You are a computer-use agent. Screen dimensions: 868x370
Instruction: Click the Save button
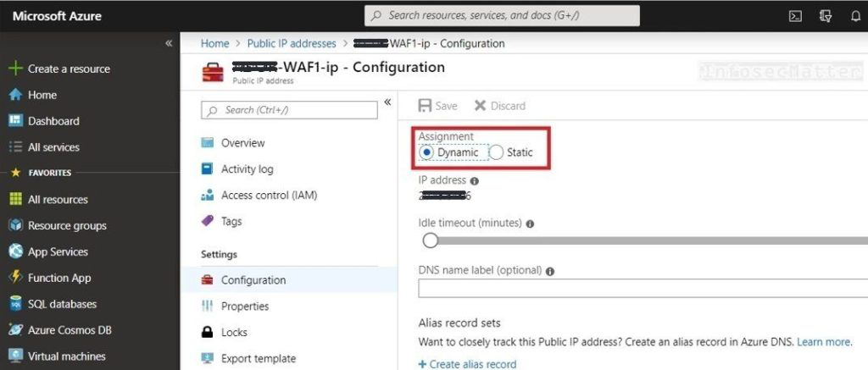(438, 106)
